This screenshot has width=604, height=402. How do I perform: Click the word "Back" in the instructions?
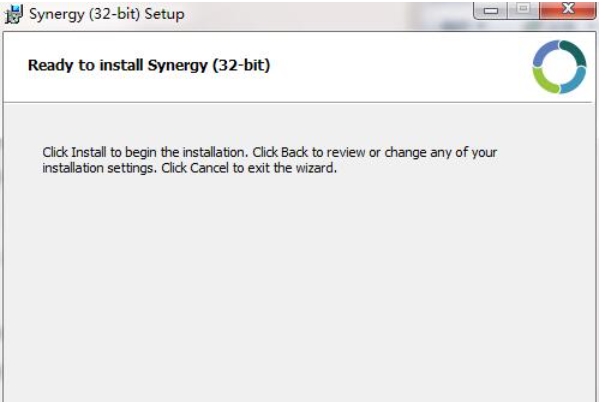(x=294, y=152)
